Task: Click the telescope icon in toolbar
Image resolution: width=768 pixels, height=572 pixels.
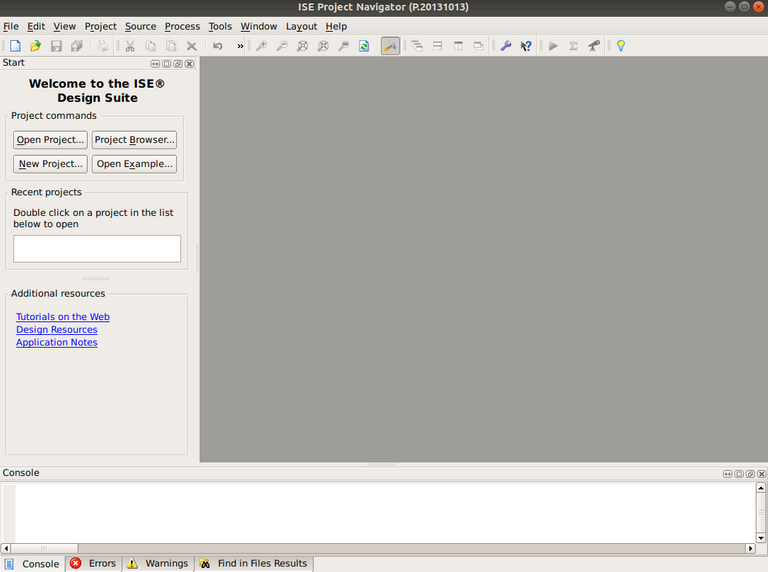Action: 594,46
